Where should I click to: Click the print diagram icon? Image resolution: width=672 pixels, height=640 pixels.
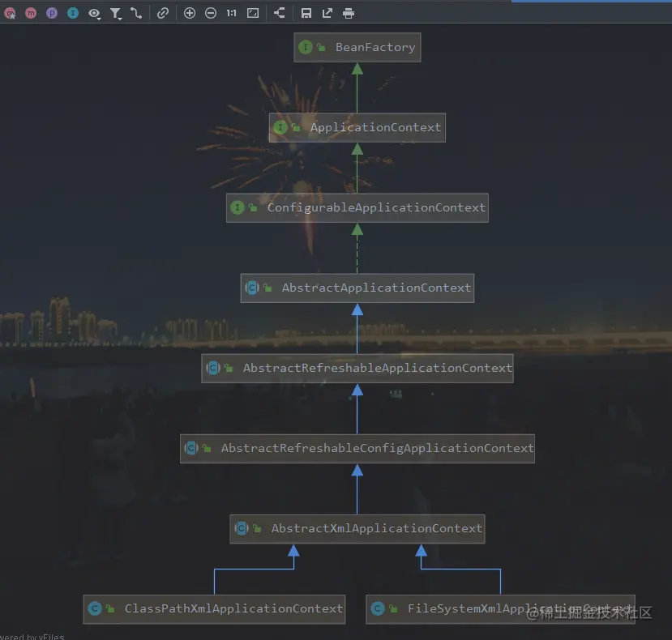pos(349,14)
